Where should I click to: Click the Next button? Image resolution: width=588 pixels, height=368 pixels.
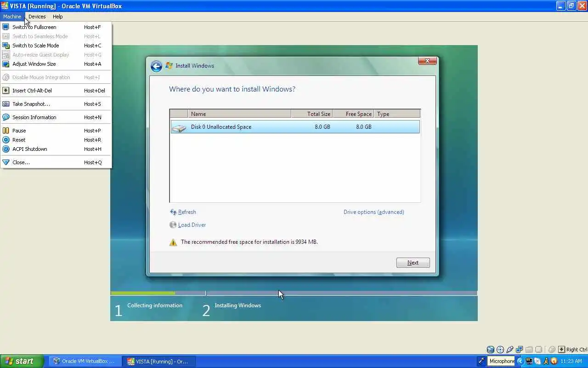tap(413, 263)
